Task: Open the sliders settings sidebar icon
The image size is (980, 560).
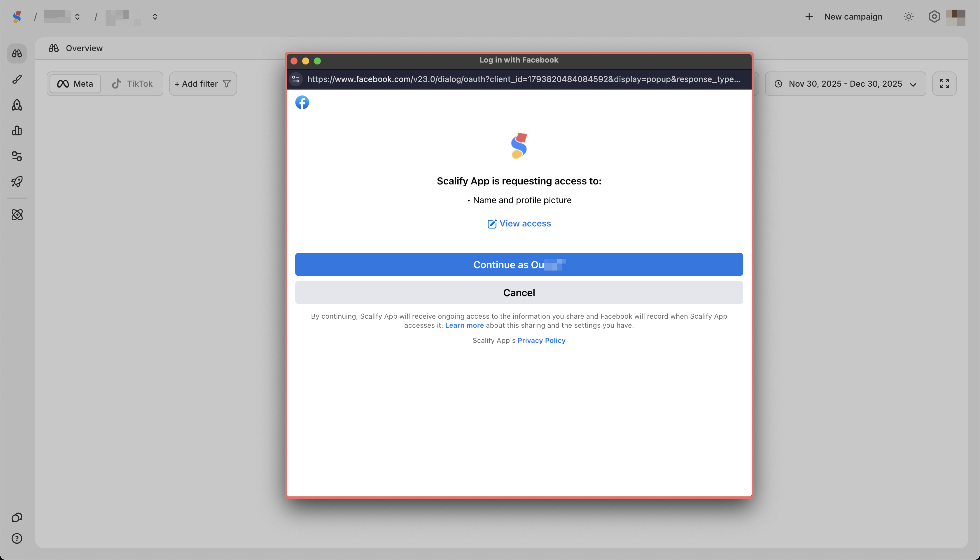Action: pyautogui.click(x=17, y=156)
